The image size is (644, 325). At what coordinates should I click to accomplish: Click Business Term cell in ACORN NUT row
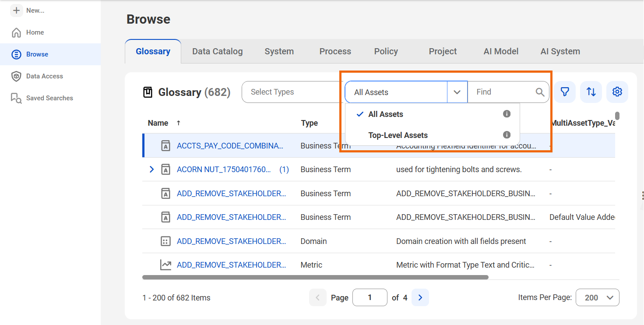pyautogui.click(x=326, y=170)
